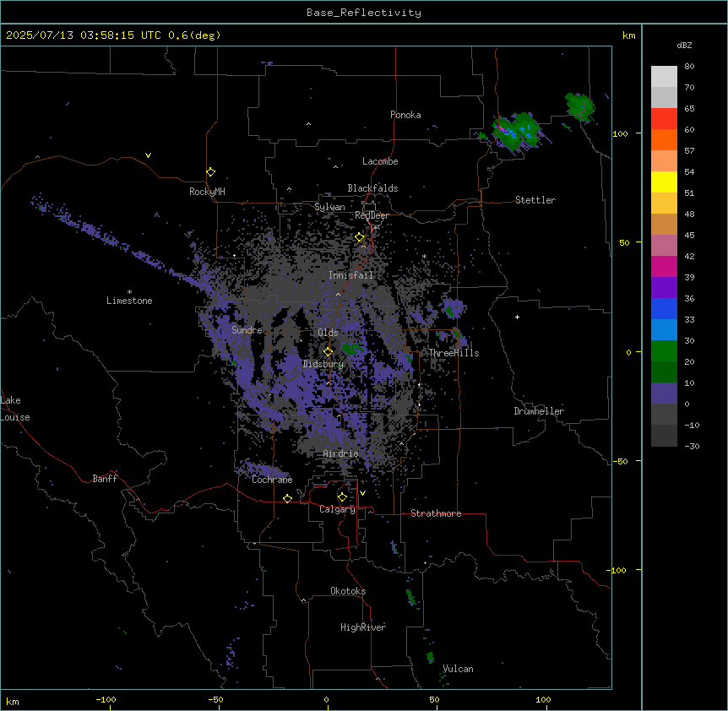Viewport: 728px width, 711px height.
Task: Click the Banff label
Action: 105,479
